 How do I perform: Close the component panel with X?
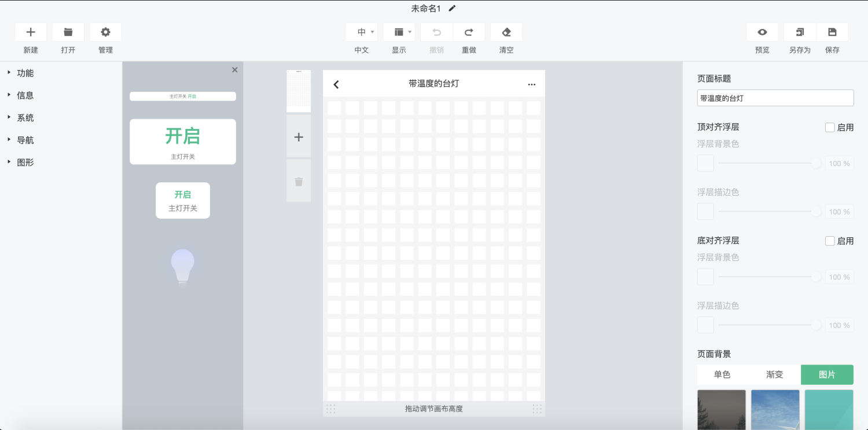(234, 69)
